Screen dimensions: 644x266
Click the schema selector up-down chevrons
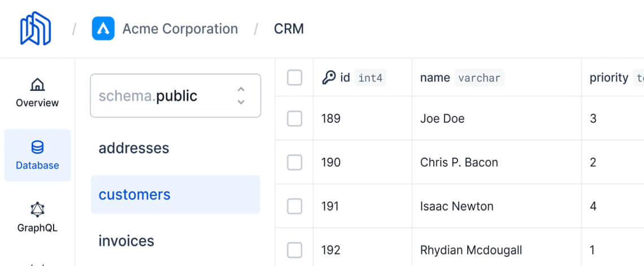click(241, 96)
